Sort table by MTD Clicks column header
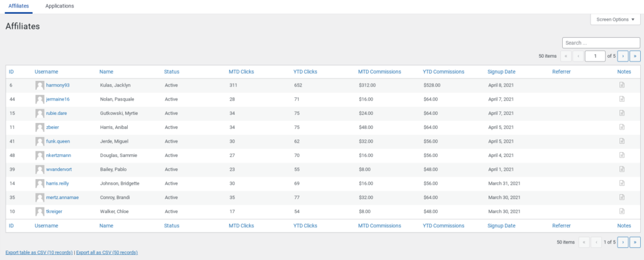Viewport: 644px width, 260px height. pos(241,72)
